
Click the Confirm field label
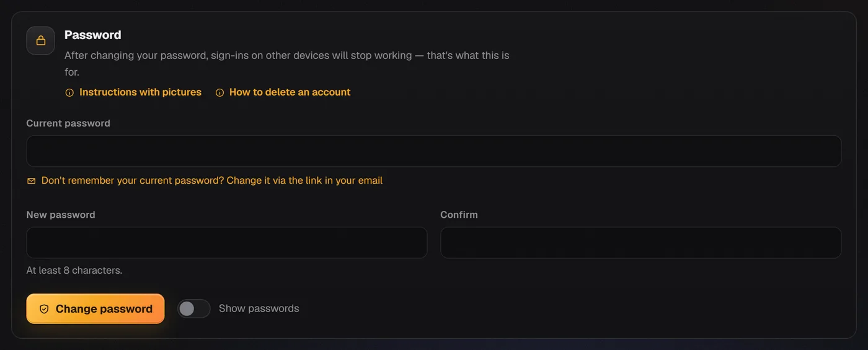(x=459, y=215)
